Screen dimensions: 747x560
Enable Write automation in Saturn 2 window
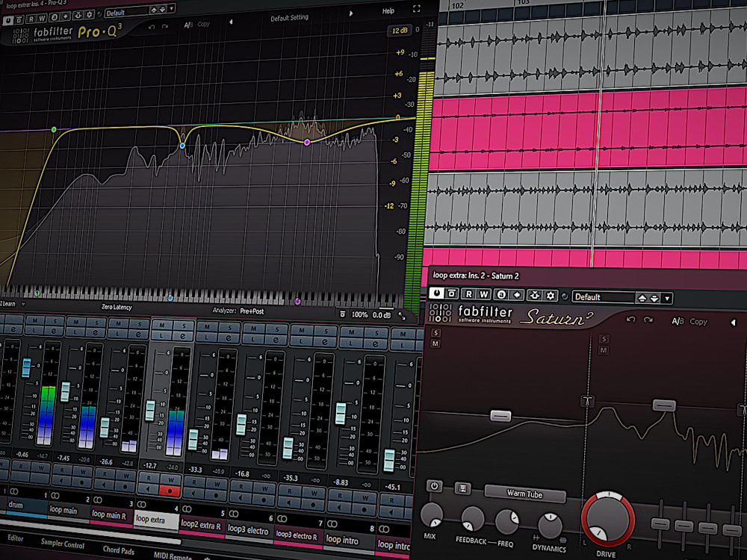484,294
